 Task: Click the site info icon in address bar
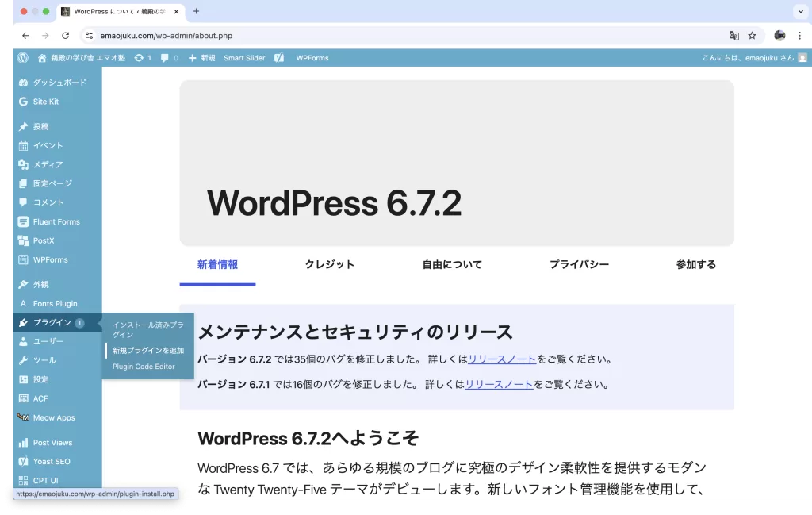click(89, 35)
